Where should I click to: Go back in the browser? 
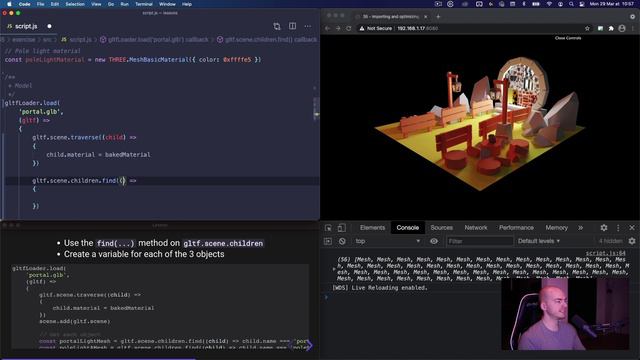[x=327, y=28]
